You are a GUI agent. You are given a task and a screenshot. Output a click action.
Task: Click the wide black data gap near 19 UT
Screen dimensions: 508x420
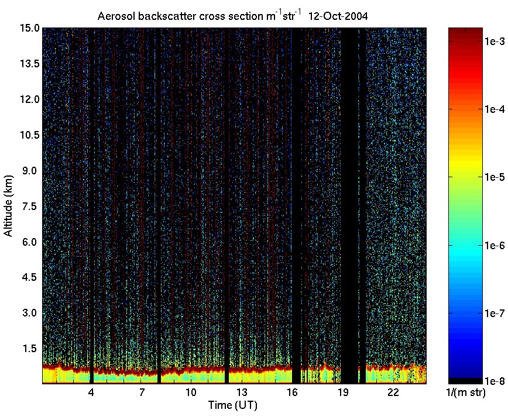pyautogui.click(x=349, y=206)
